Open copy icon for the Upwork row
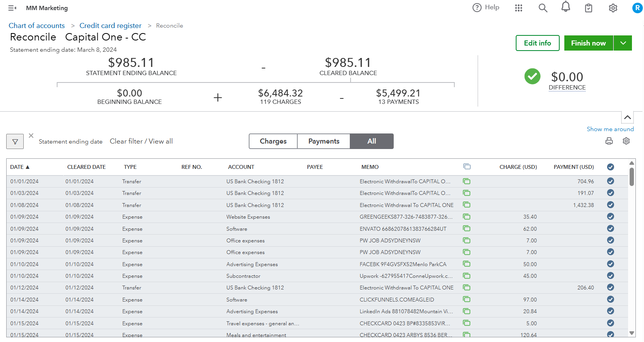Viewport: 644px width, 342px height. (467, 276)
